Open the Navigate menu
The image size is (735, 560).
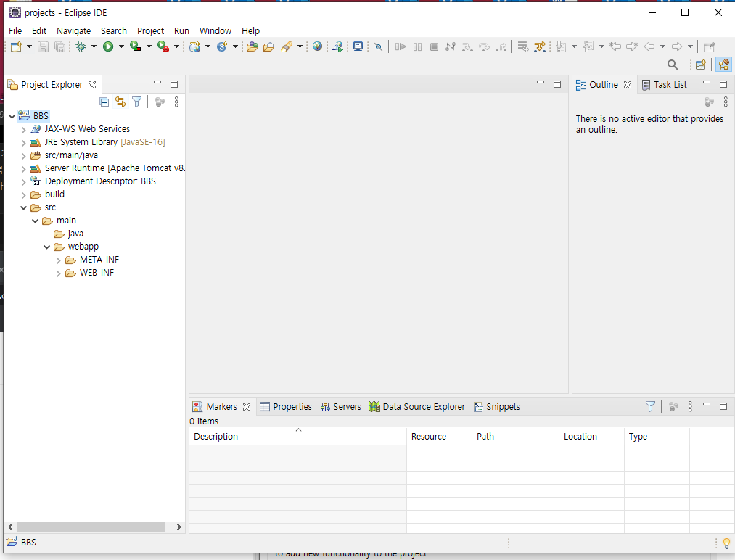(x=73, y=31)
